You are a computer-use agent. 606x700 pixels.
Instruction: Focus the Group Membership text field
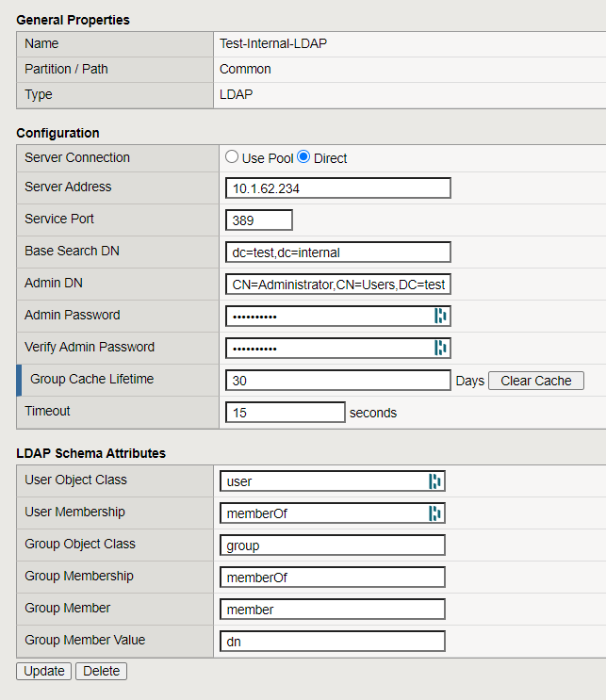point(332,578)
